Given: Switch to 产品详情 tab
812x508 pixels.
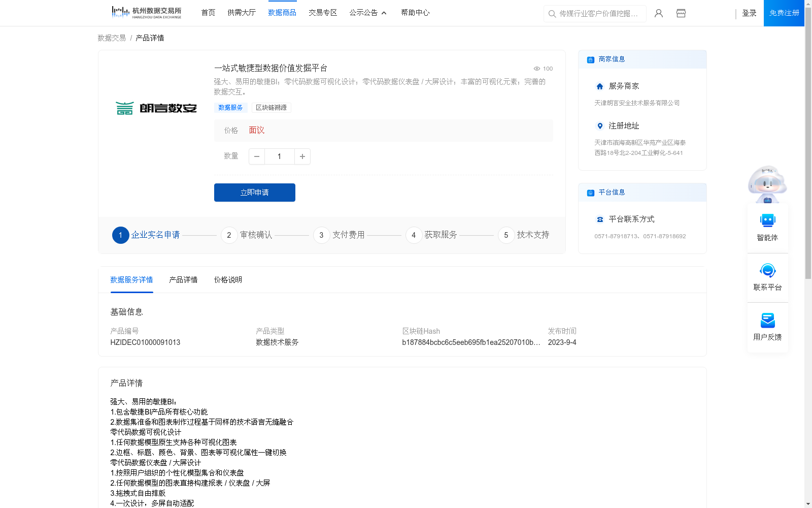Looking at the screenshot, I should tap(183, 280).
